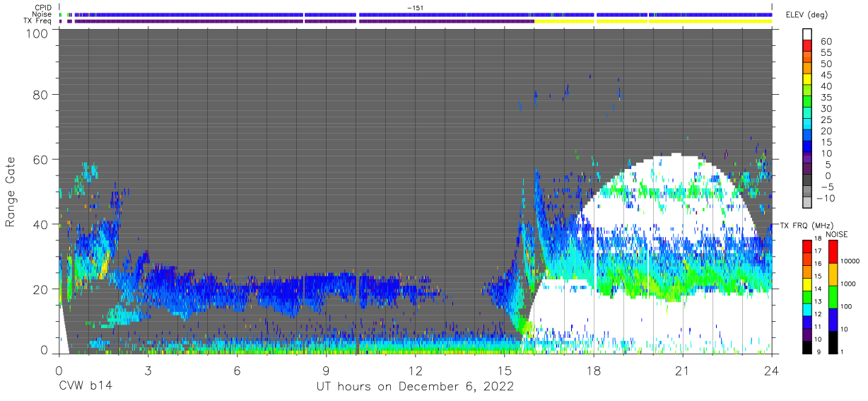868x401 pixels.
Task: Click the 30 label on ELEV legend
Action: click(x=825, y=109)
